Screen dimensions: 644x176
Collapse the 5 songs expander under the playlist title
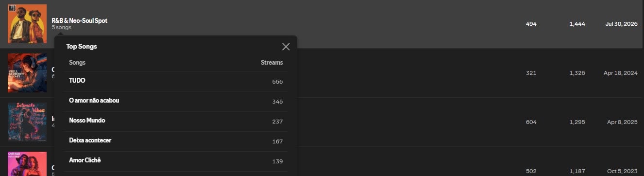pos(61,28)
